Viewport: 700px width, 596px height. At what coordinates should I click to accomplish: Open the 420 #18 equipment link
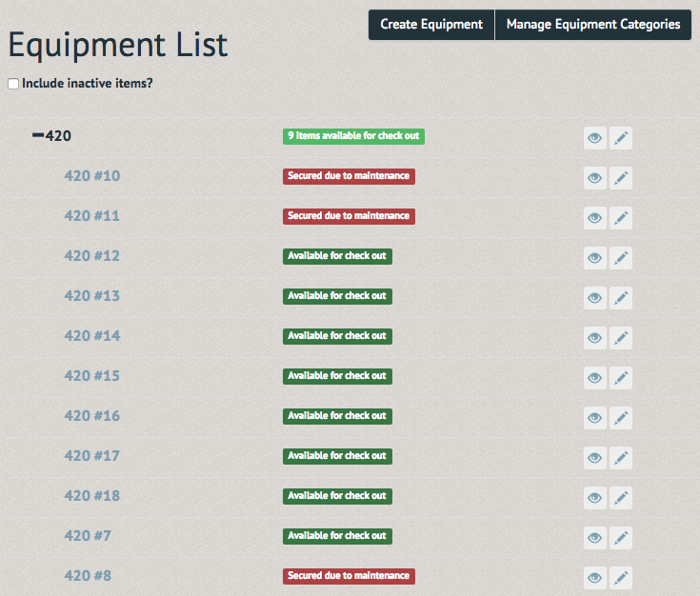coord(92,495)
